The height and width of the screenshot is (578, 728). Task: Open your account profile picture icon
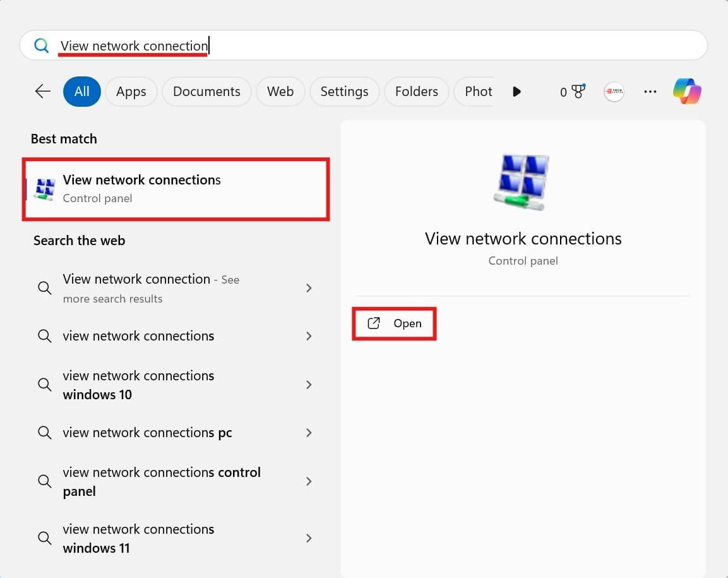pyautogui.click(x=613, y=91)
